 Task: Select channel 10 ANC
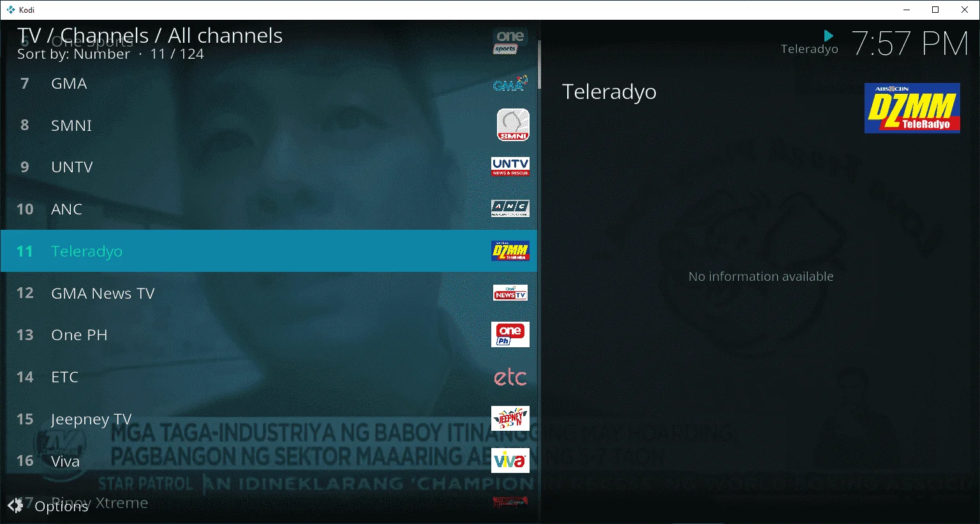tap(269, 209)
